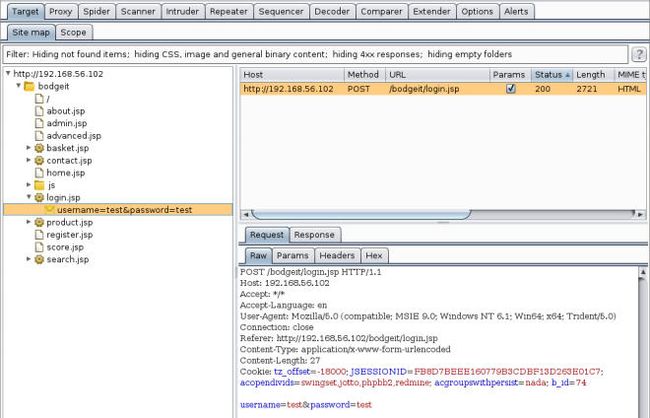
Task: Sort table by Length column header
Action: pos(593,75)
